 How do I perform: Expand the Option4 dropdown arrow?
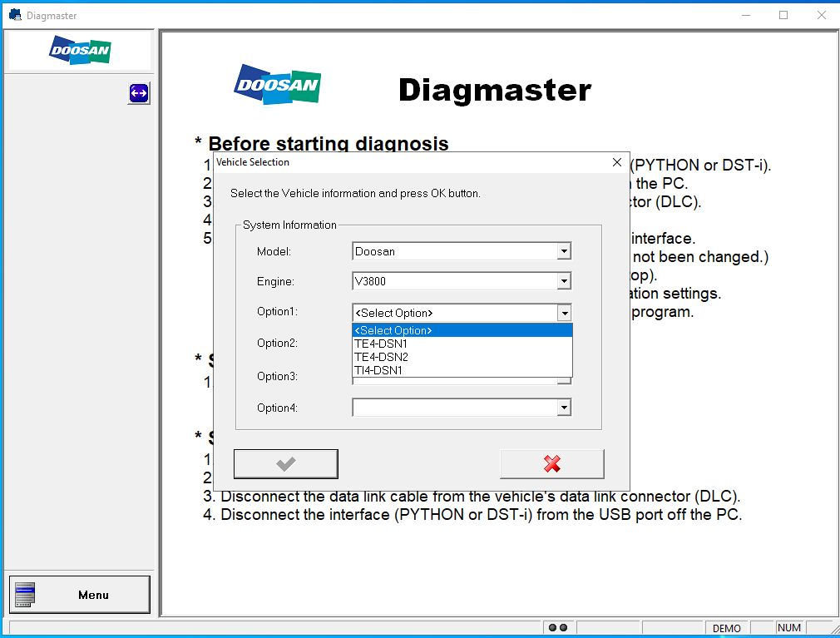(x=564, y=408)
